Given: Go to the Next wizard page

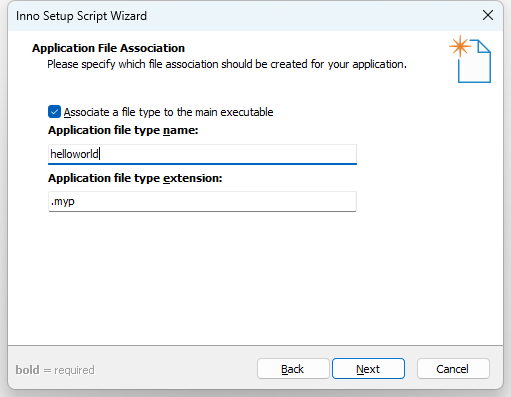Looking at the screenshot, I should [x=368, y=369].
